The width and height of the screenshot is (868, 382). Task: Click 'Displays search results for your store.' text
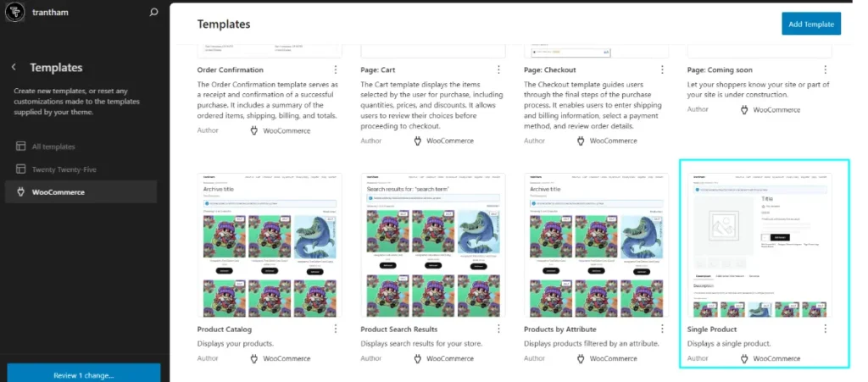point(421,343)
